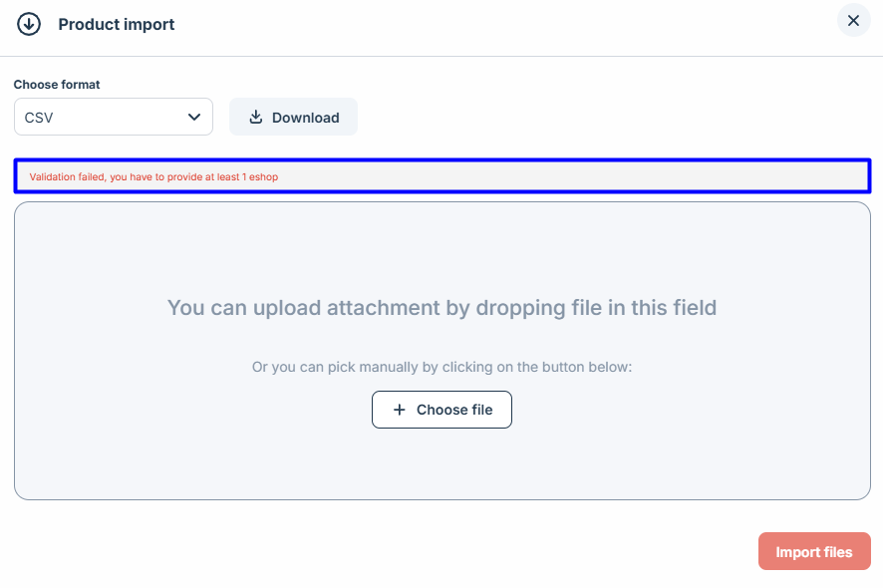883x588 pixels.
Task: Close the Product import dialog
Action: tap(853, 21)
